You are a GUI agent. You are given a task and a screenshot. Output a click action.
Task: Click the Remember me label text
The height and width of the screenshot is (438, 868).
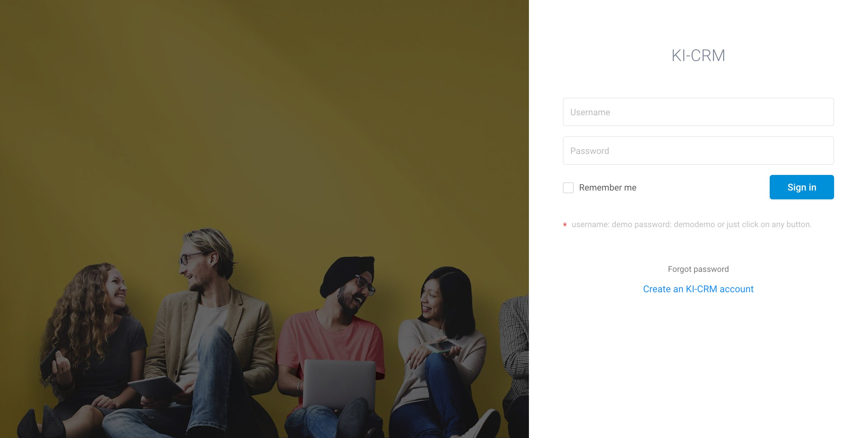608,187
